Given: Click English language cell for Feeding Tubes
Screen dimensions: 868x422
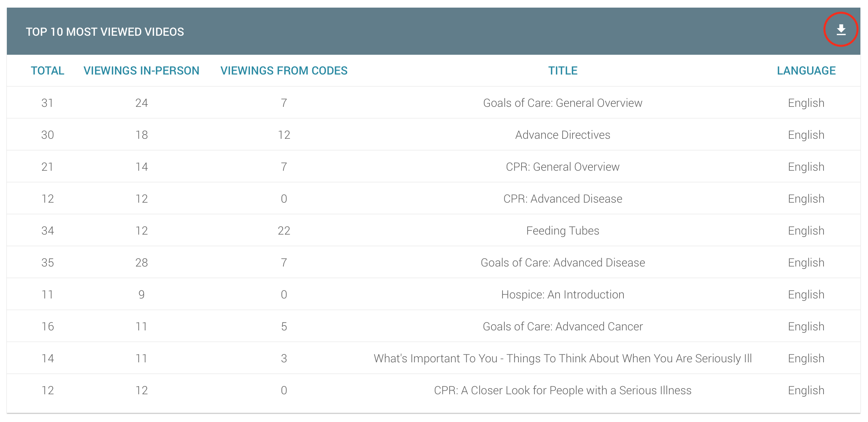Looking at the screenshot, I should pos(806,231).
